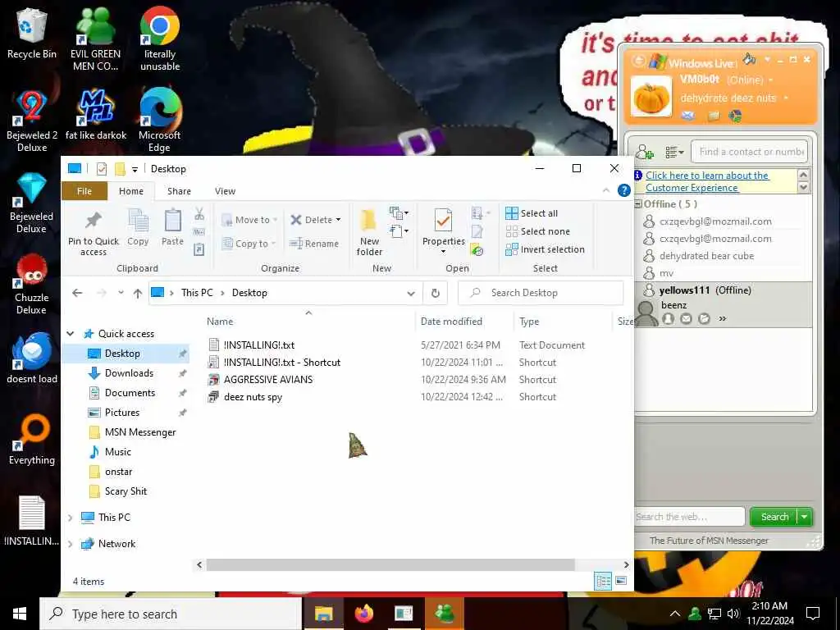
Task: Click the 'Type here to search' taskbar box
Action: point(171,614)
